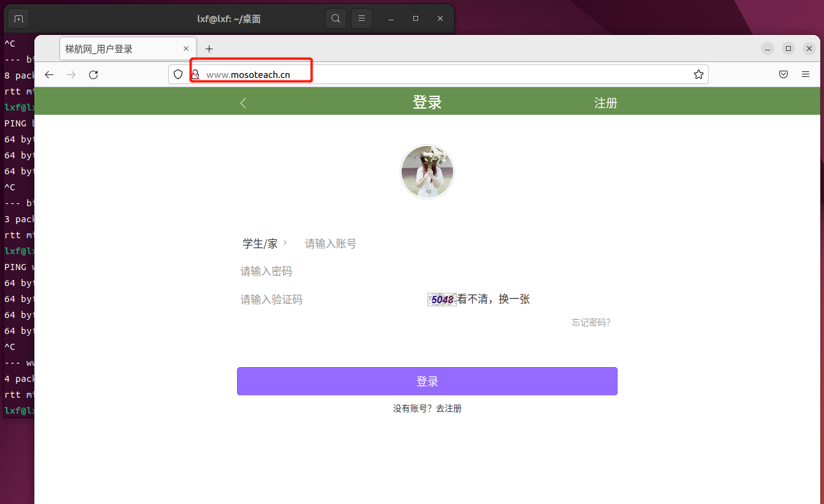824x504 pixels.
Task: Open the 忘记密码? link
Action: pos(591,322)
